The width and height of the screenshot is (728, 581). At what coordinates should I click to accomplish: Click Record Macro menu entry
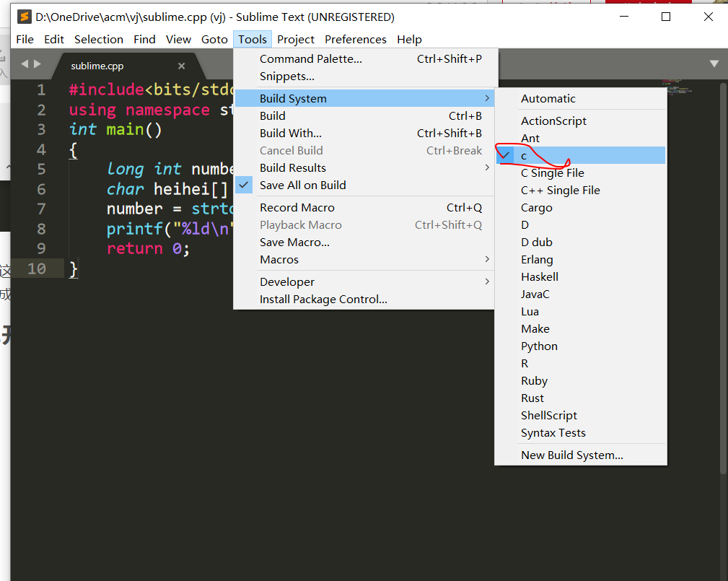pyautogui.click(x=364, y=208)
